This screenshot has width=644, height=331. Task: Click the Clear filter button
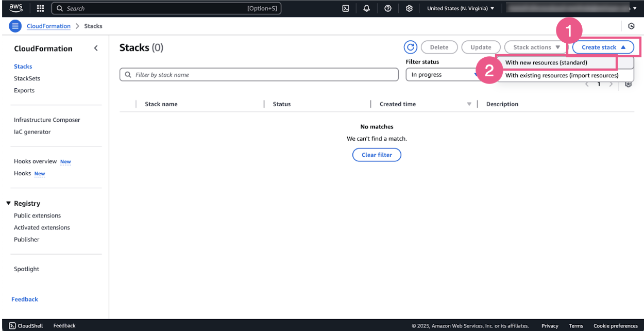(x=377, y=155)
